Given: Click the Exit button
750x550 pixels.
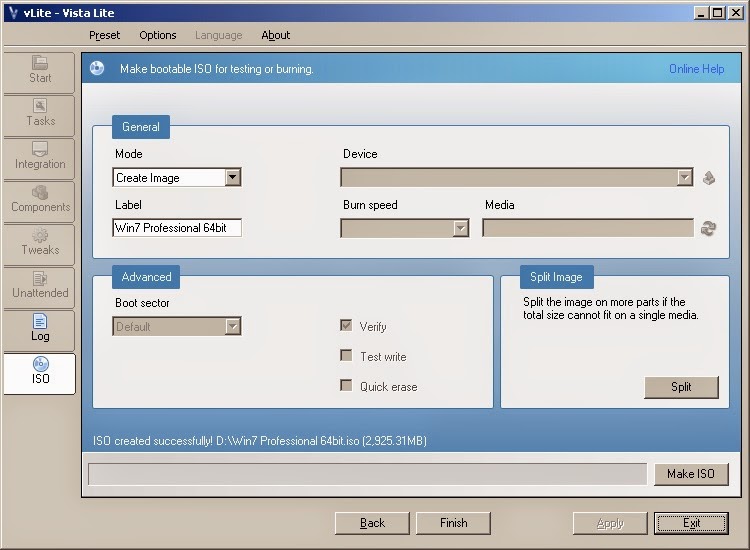Looking at the screenshot, I should (692, 523).
